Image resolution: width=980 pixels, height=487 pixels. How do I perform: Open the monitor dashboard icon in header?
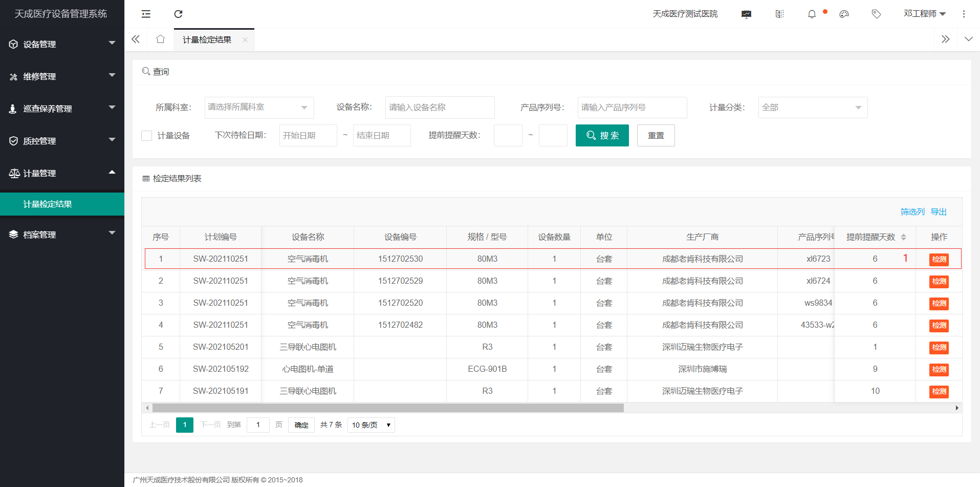746,14
